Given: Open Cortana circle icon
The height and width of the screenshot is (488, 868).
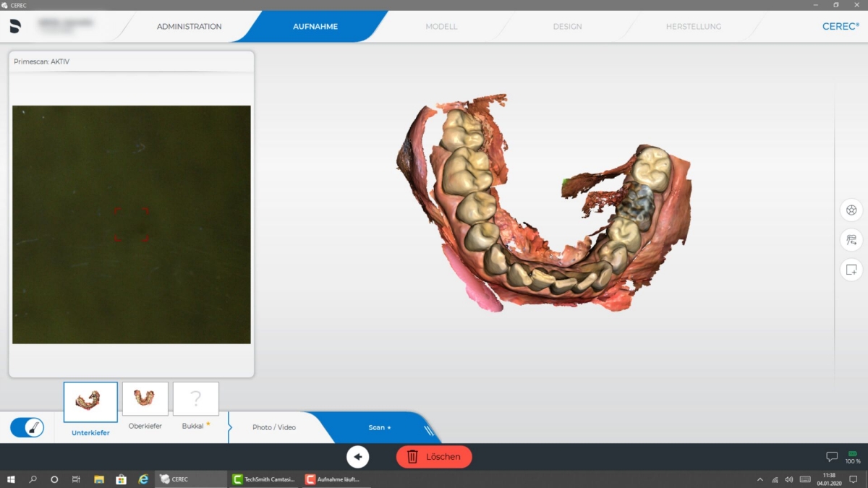Looking at the screenshot, I should 54,479.
